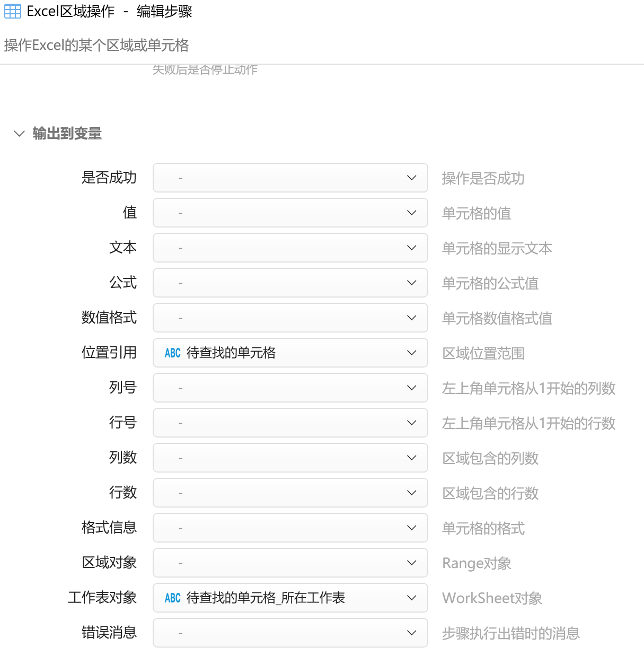Select a variable for 行号
This screenshot has width=644, height=655.
click(x=290, y=423)
